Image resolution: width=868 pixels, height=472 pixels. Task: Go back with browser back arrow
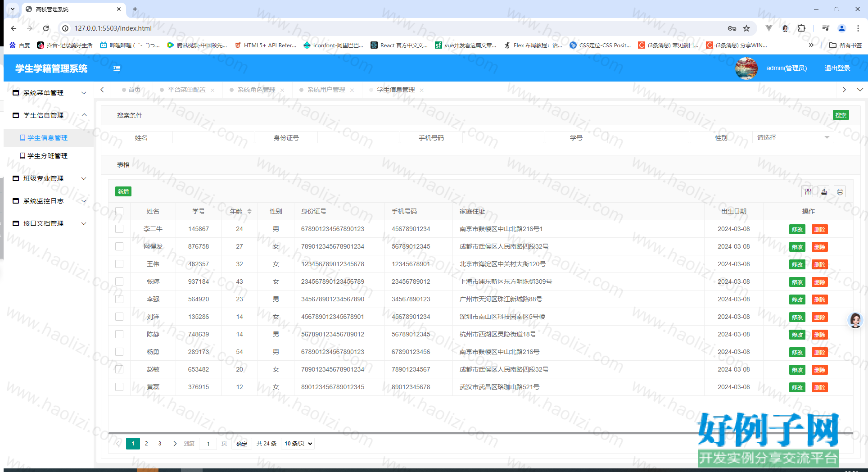(x=14, y=28)
